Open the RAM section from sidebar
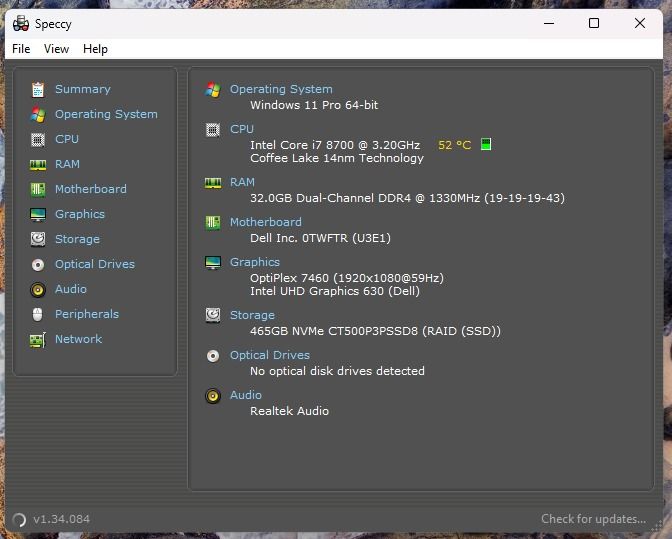 67,164
